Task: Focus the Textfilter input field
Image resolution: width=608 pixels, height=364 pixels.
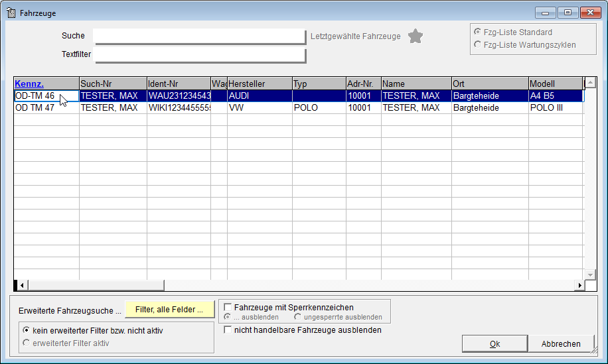Action: click(x=199, y=54)
